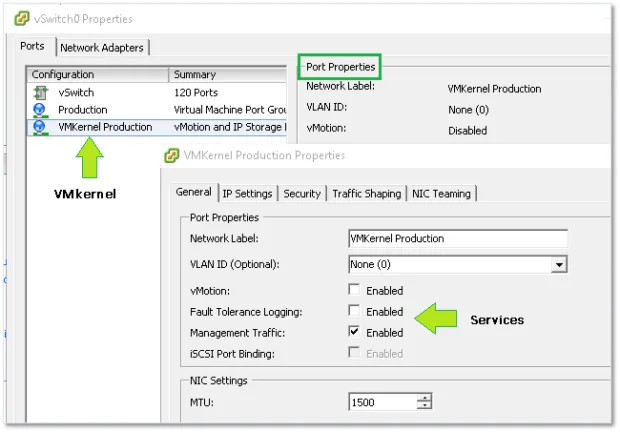Click the vSwitch0 Properties title text
620x432 pixels.
click(83, 19)
